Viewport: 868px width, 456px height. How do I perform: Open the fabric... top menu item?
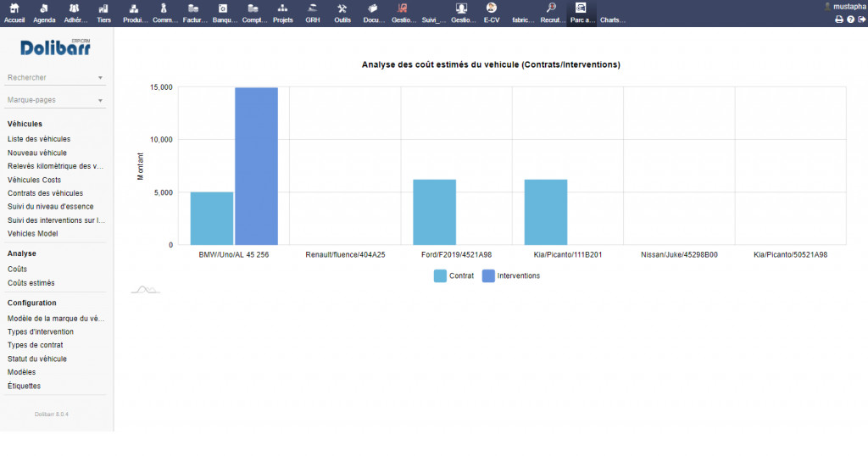tap(523, 20)
